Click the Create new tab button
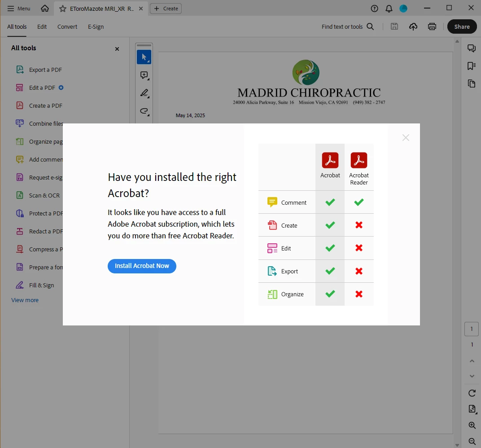The height and width of the screenshot is (448, 481). coord(166,9)
